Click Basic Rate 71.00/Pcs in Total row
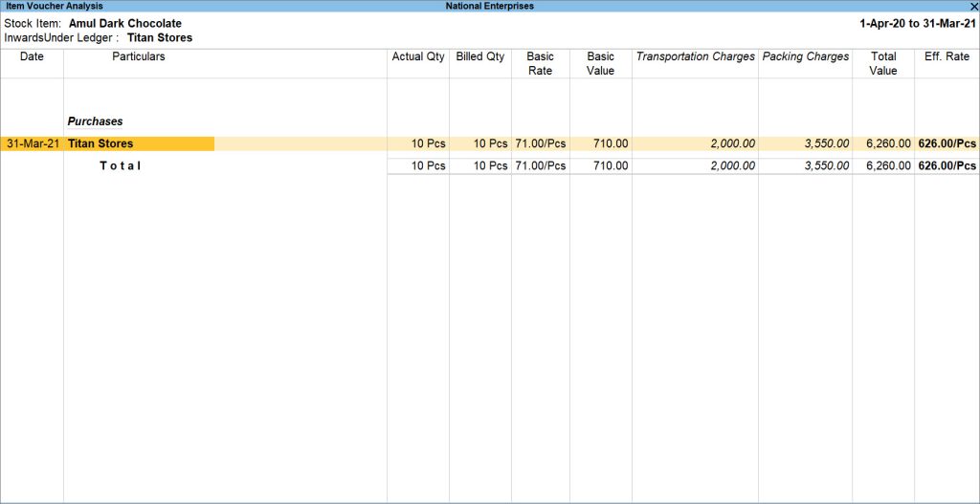This screenshot has height=504, width=980. pos(541,166)
